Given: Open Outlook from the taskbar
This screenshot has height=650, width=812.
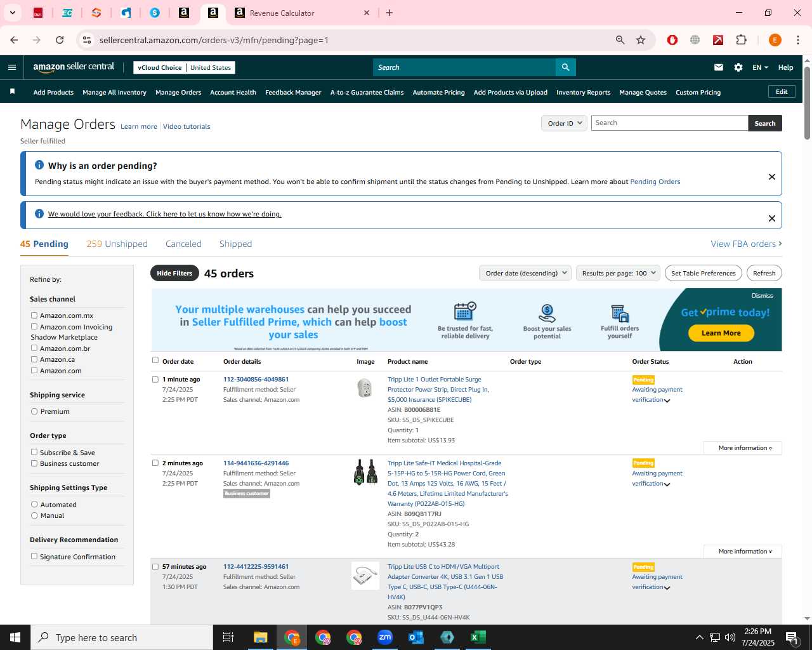Looking at the screenshot, I should 416,637.
